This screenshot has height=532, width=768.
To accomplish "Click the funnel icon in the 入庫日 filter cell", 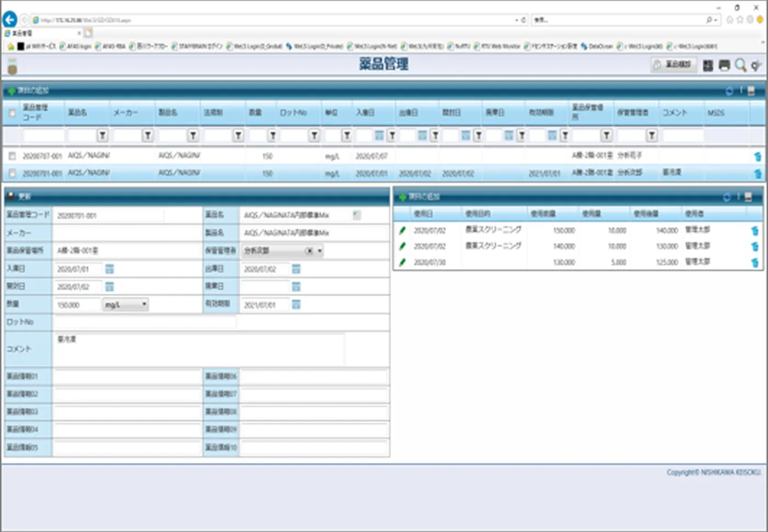I will 392,135.
